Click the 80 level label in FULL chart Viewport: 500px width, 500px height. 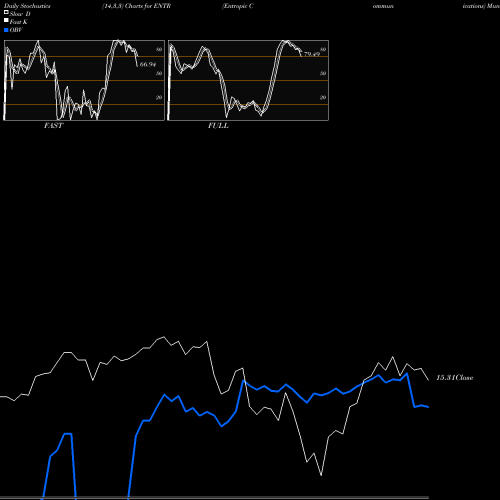pyautogui.click(x=323, y=49)
